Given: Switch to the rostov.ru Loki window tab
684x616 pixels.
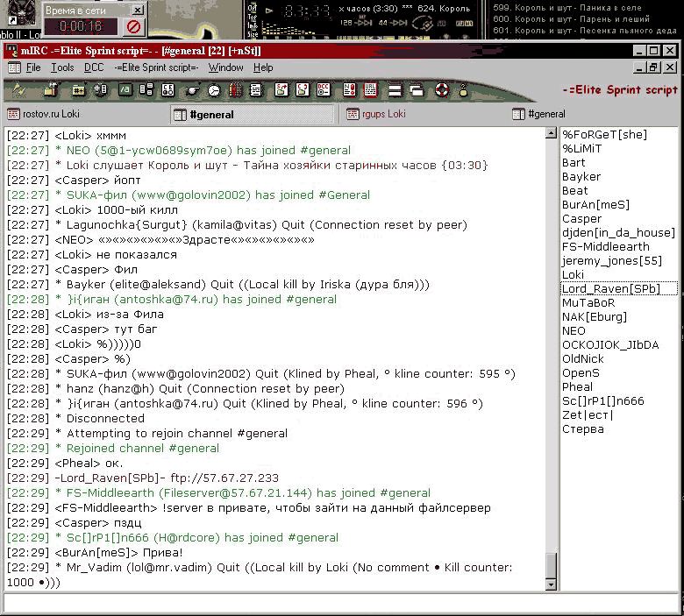Looking at the screenshot, I should [86, 114].
